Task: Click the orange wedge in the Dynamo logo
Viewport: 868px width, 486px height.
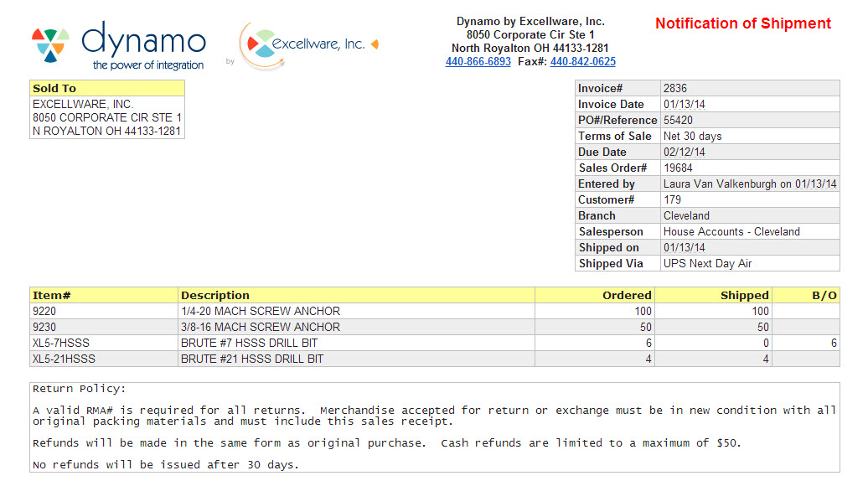Action: pyautogui.click(x=58, y=46)
